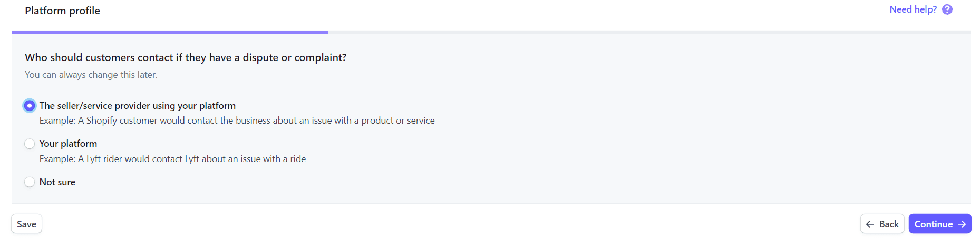Viewport: 980px width, 240px height.
Task: Select the Not sure radio button
Action: pyautogui.click(x=30, y=182)
